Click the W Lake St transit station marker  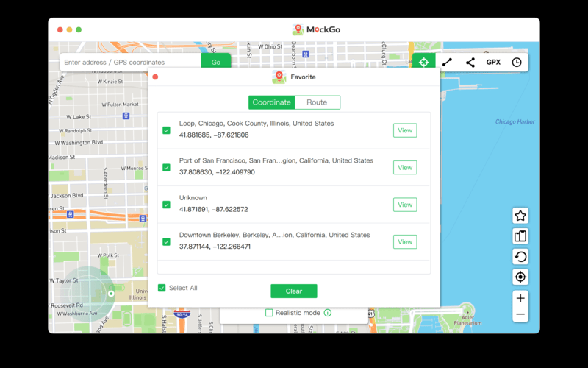tap(126, 116)
